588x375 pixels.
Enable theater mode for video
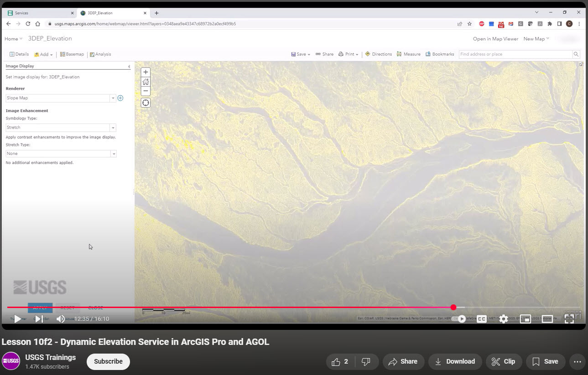[x=547, y=319]
